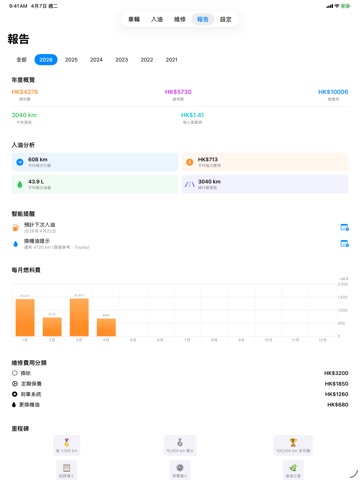Tap the blue oil drop reminder icon
360x480 pixels.
(16, 244)
